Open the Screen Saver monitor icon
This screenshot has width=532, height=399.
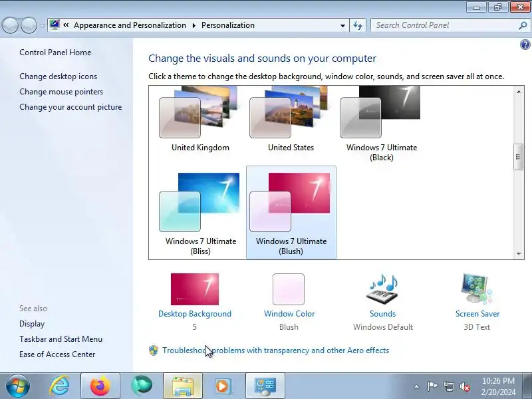point(477,289)
